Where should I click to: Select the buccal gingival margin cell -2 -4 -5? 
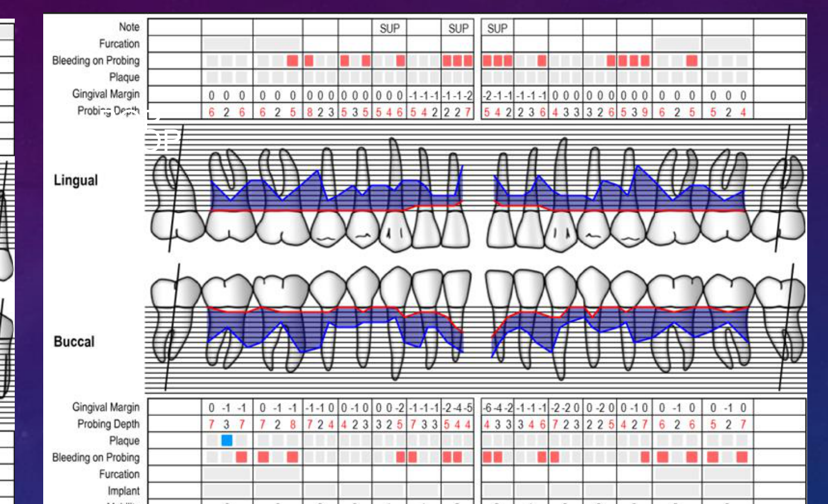[x=457, y=408]
